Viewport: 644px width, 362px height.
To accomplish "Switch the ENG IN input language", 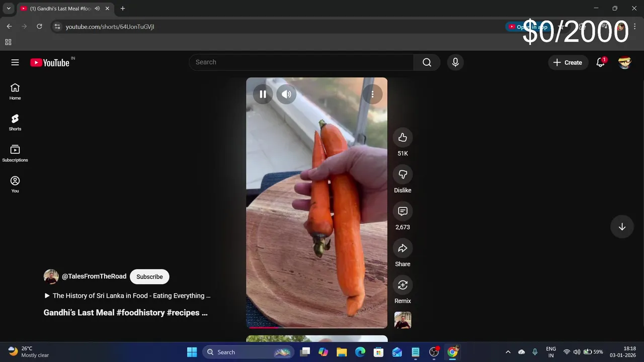I will tap(551, 352).
